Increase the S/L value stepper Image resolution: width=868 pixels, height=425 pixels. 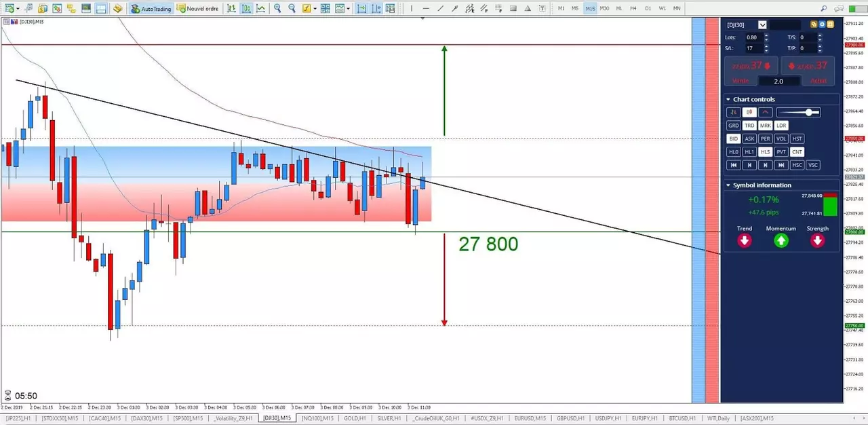766,46
